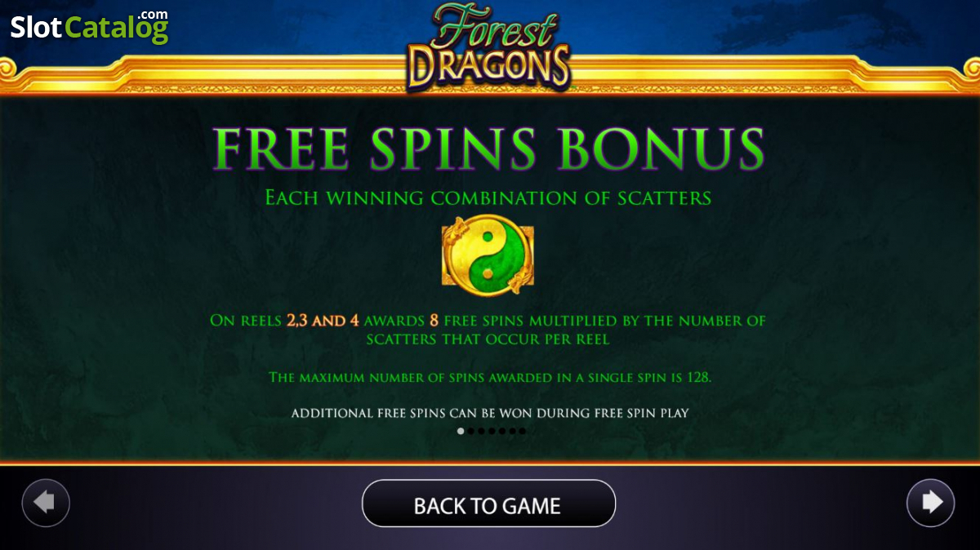This screenshot has width=980, height=550.
Task: Select the last page indicator dot
Action: click(x=522, y=431)
